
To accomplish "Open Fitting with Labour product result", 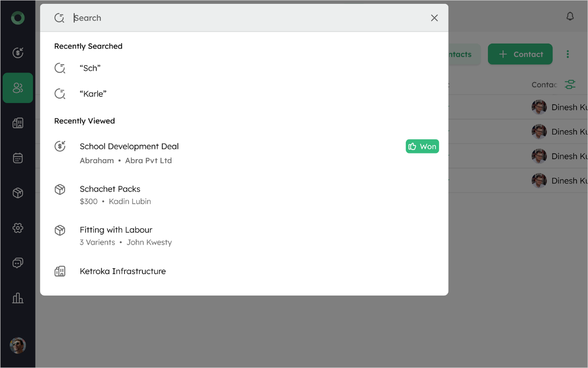I will coord(116,230).
